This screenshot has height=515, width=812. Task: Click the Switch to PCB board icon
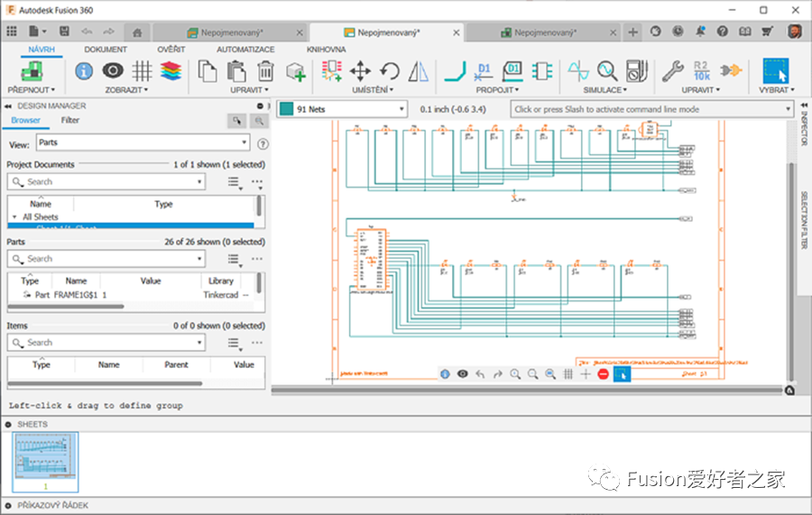pos(32,71)
